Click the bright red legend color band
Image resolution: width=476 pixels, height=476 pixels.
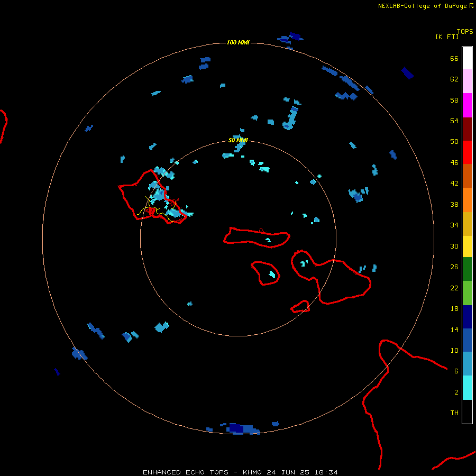tap(467, 152)
